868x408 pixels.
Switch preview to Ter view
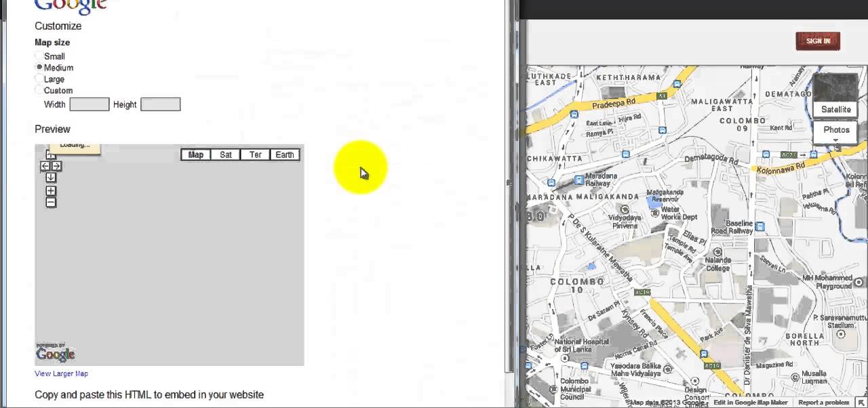[255, 155]
